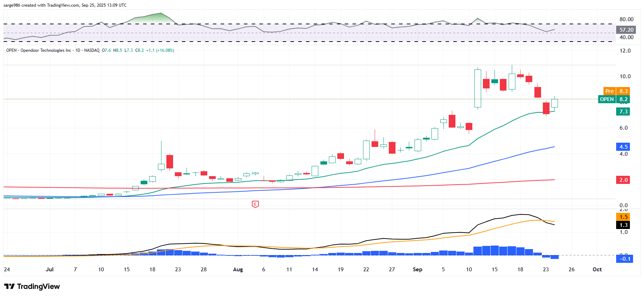Click the Sep label on time axis

417,270
